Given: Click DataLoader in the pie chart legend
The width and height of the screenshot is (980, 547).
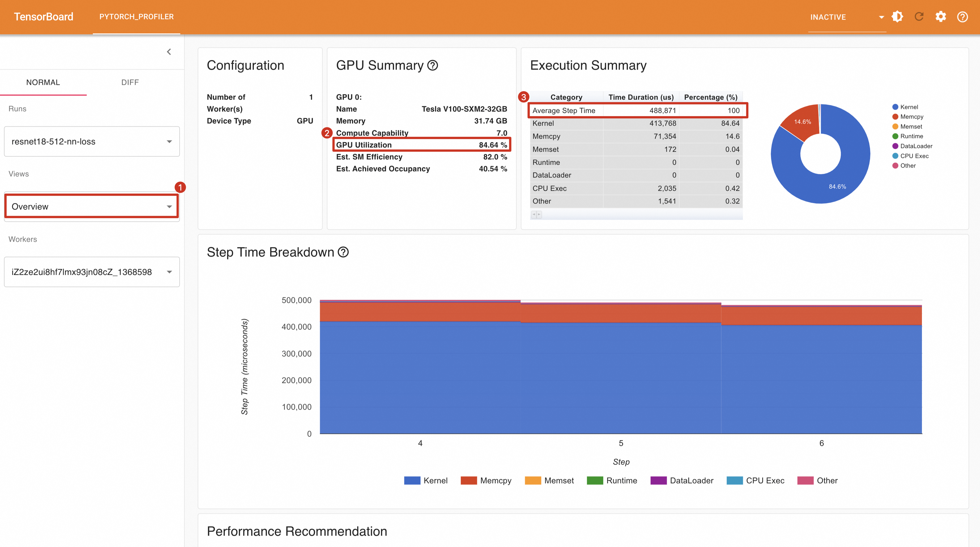Looking at the screenshot, I should (912, 146).
